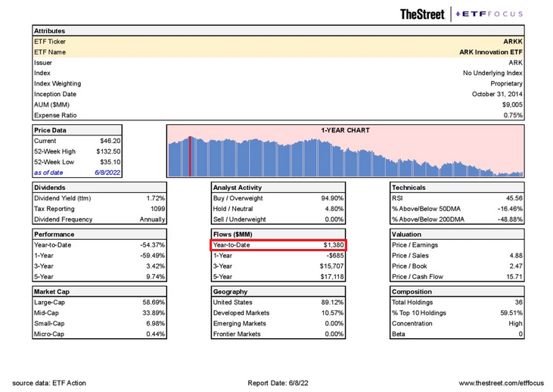The width and height of the screenshot is (553, 392).
Task: Click the Price / Earnings label
Action: click(x=415, y=245)
